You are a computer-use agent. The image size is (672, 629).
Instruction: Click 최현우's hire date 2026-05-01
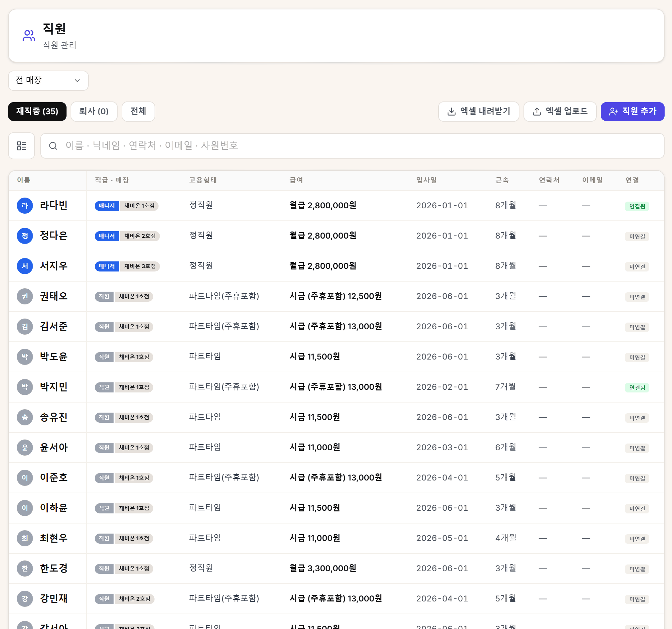pyautogui.click(x=442, y=538)
